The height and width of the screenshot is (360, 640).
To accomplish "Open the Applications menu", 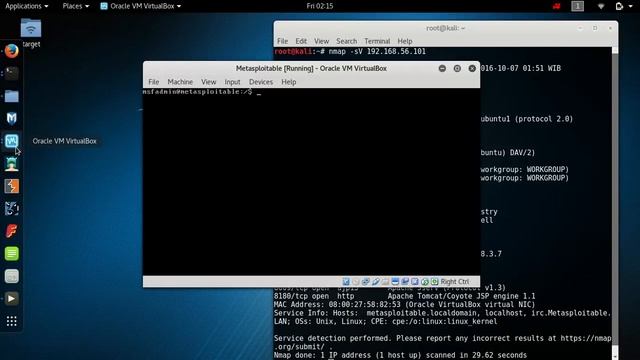I will click(x=26, y=6).
